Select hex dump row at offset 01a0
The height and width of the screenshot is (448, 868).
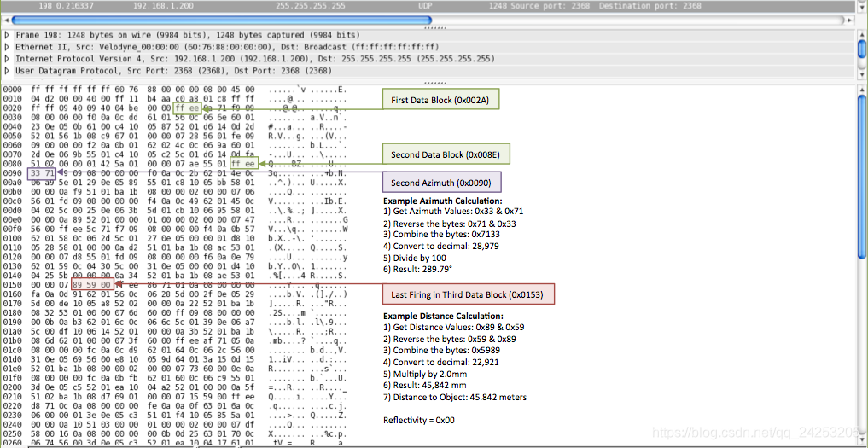click(x=175, y=332)
